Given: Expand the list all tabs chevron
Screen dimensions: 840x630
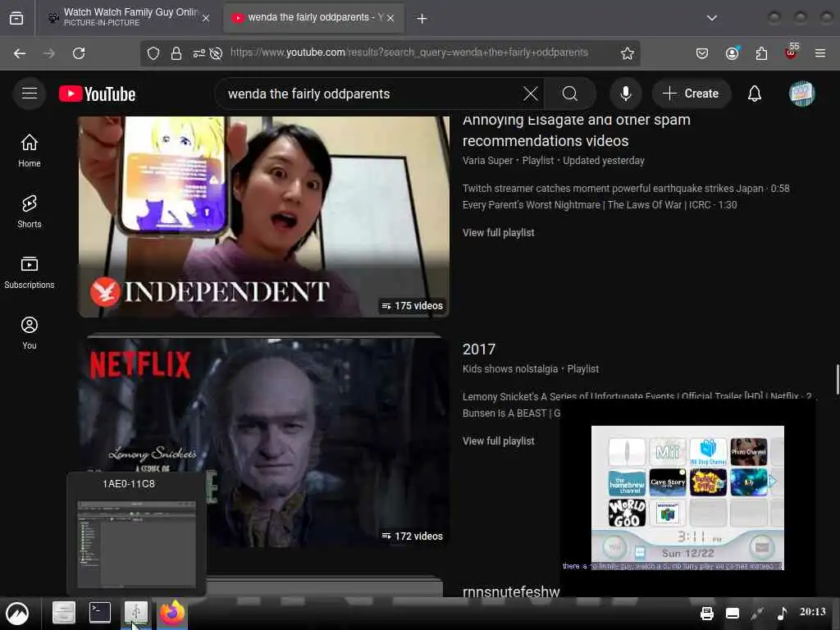Looking at the screenshot, I should [x=712, y=18].
